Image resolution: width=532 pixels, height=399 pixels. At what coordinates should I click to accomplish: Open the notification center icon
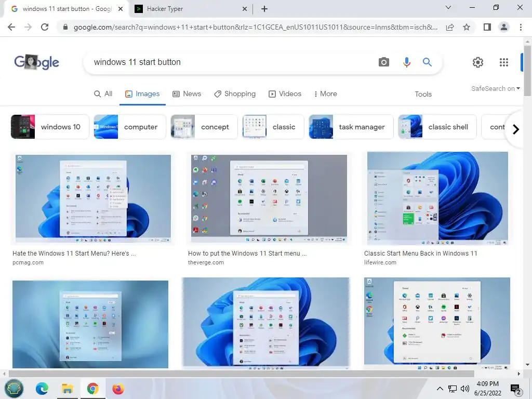515,389
